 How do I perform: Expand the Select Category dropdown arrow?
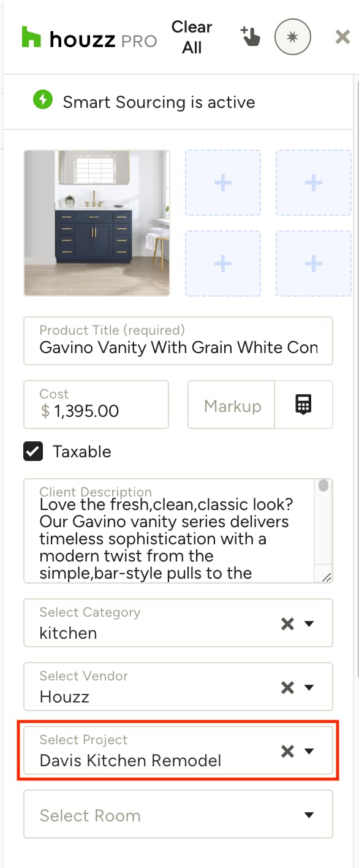309,624
